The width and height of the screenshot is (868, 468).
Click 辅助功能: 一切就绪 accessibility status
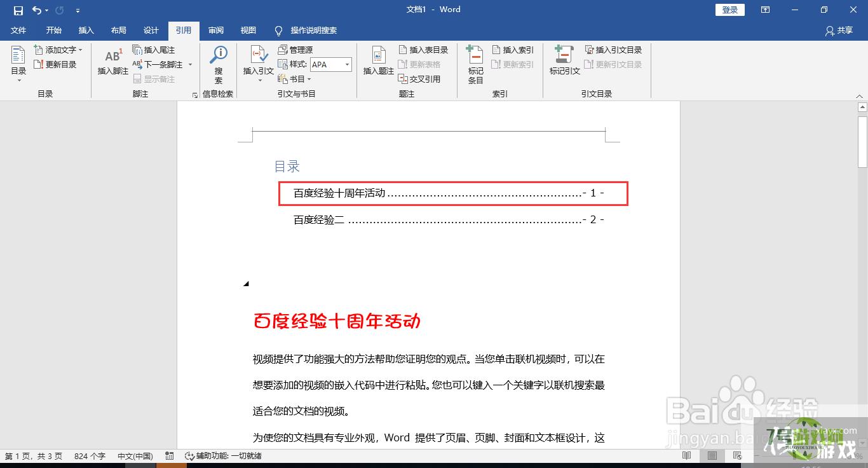point(223,456)
